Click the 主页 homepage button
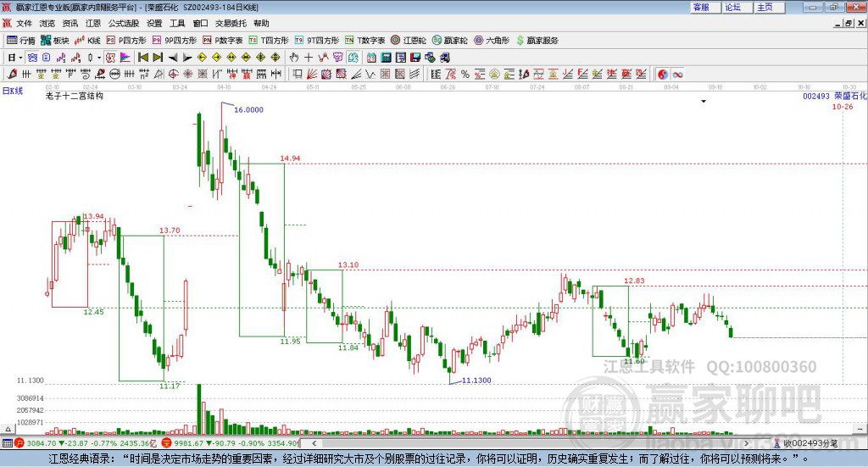 click(x=770, y=7)
